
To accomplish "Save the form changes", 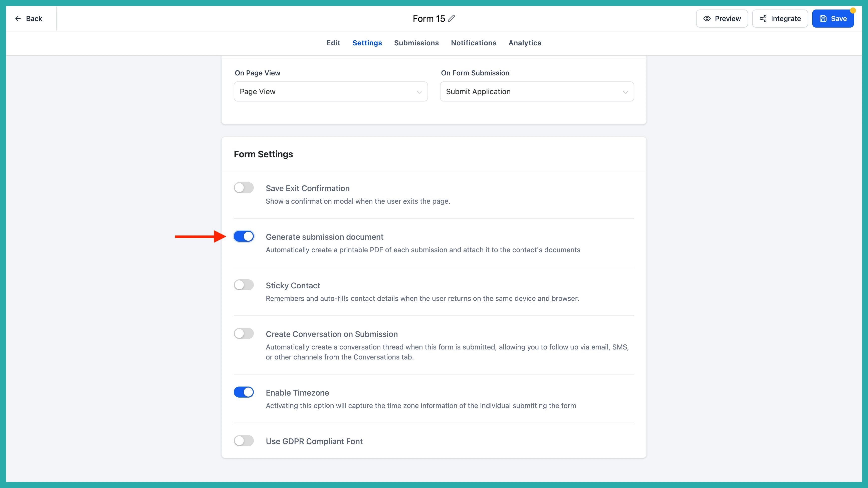I will click(833, 19).
